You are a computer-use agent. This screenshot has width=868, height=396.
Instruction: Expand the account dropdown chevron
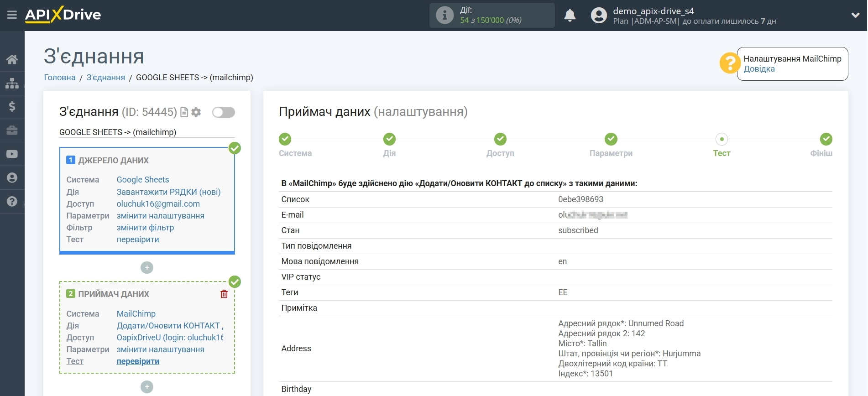point(855,15)
